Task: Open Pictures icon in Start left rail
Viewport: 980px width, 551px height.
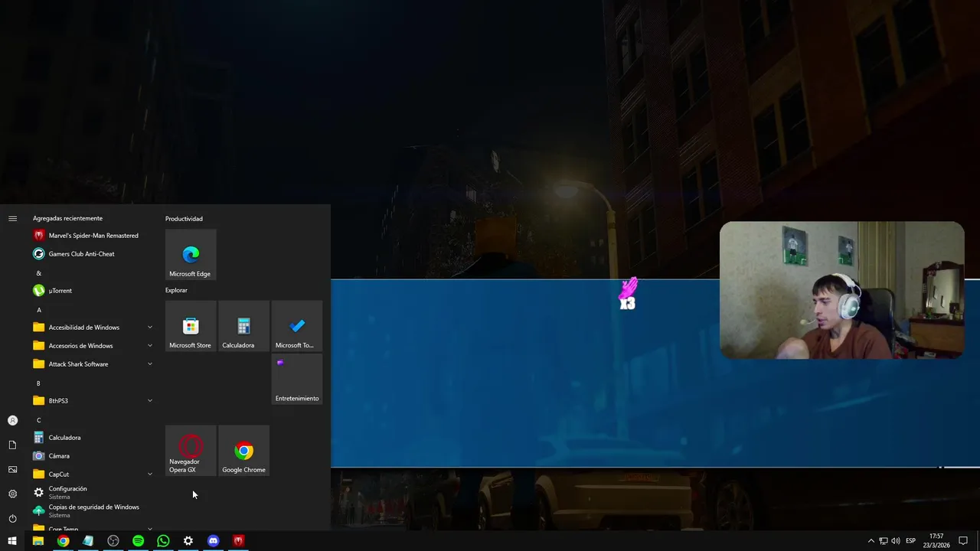Action: (x=12, y=469)
